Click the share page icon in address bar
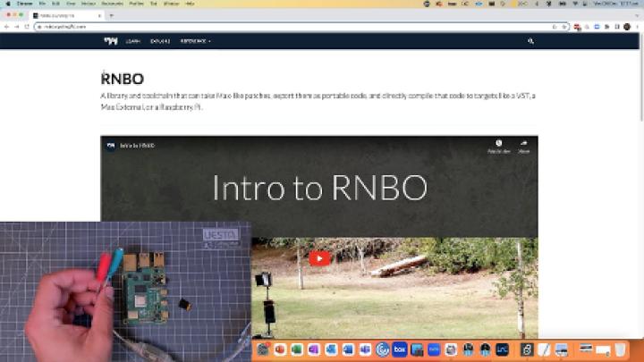Viewport: 644px width, 362px height. click(555, 27)
